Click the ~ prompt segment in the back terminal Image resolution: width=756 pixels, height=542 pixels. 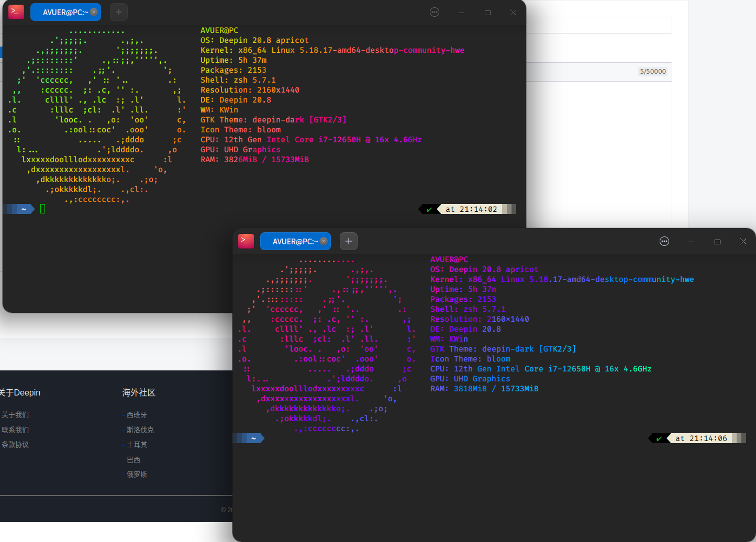(x=24, y=209)
